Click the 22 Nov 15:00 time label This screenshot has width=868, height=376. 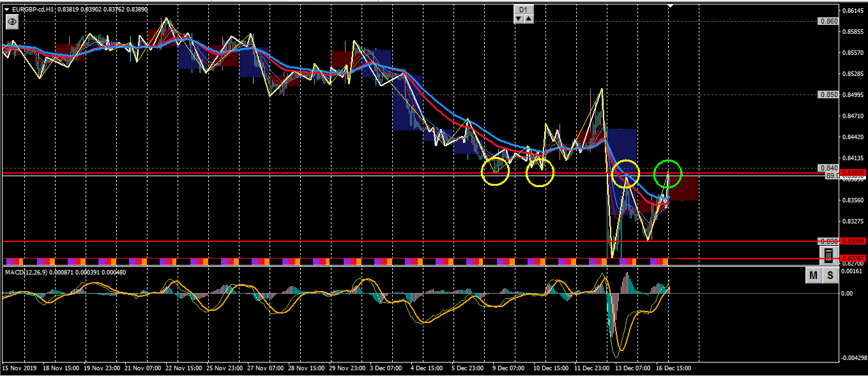tap(184, 368)
